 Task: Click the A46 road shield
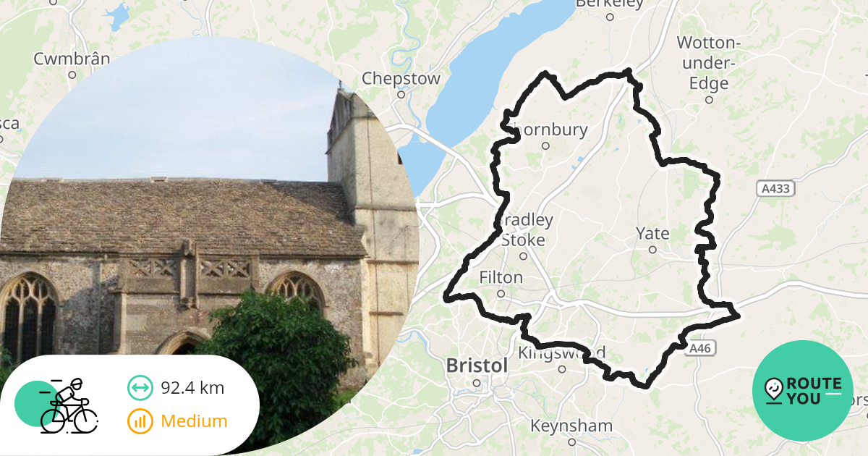pos(699,348)
